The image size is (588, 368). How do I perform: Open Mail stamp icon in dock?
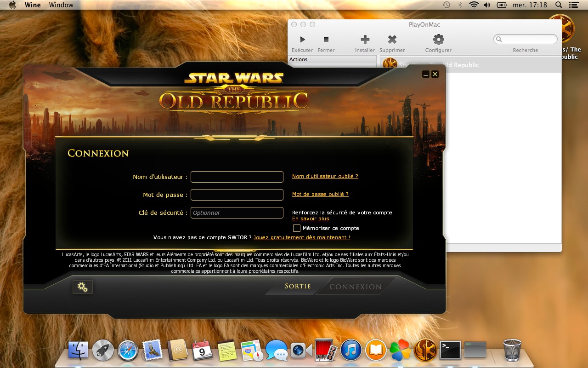(153, 351)
